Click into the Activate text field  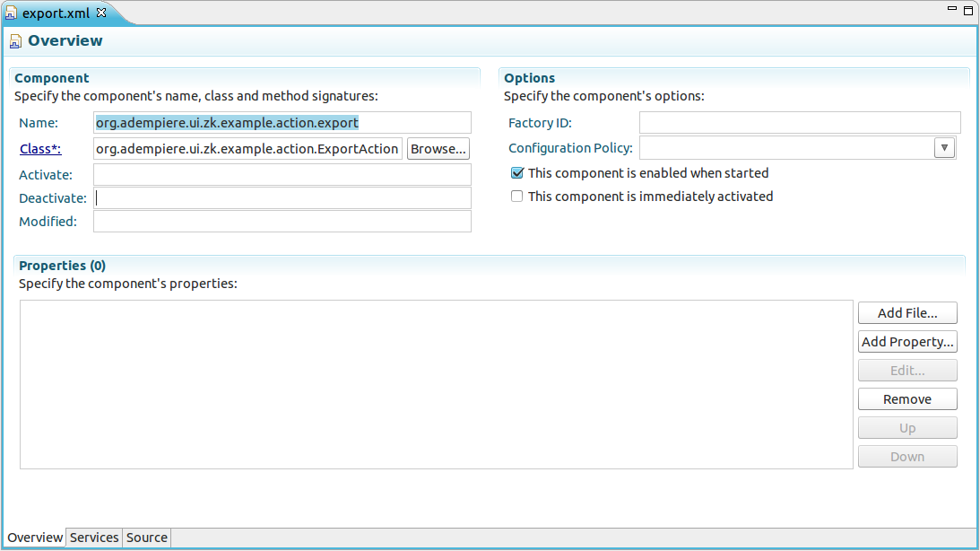[282, 175]
